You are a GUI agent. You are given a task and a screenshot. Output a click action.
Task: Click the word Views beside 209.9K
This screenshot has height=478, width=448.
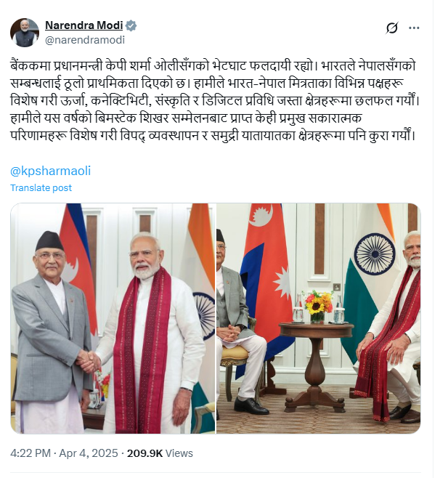click(x=179, y=453)
